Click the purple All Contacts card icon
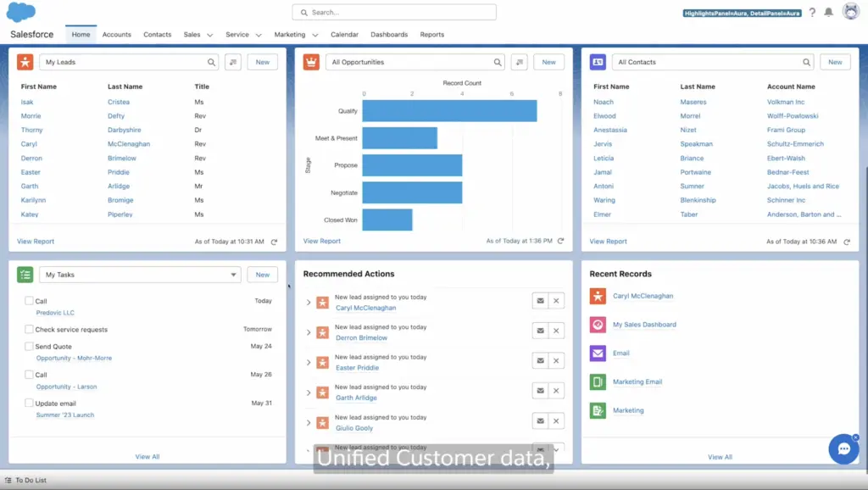Viewport: 868px width, 490px height. [x=598, y=62]
